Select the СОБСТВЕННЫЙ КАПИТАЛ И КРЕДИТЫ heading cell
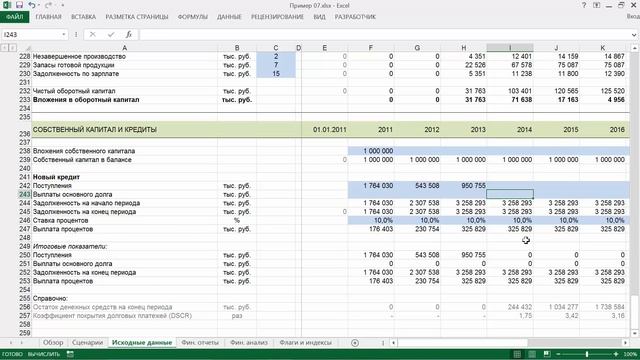 [124, 129]
